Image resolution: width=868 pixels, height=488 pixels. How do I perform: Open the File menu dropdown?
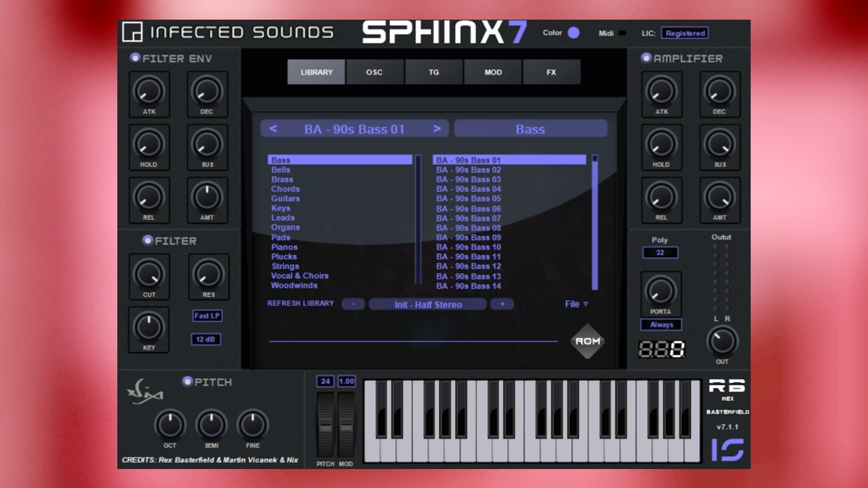[576, 304]
